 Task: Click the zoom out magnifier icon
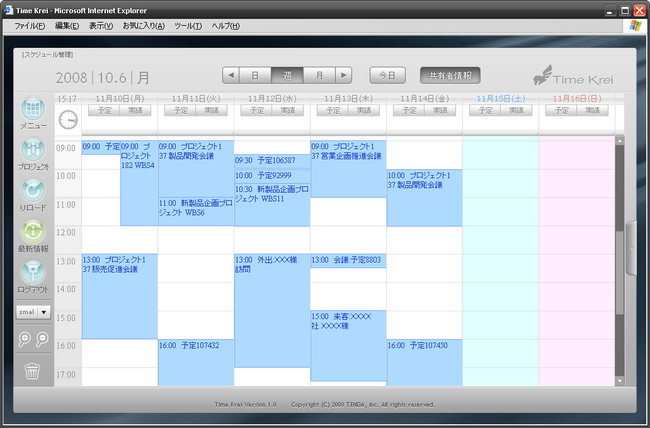tap(42, 339)
